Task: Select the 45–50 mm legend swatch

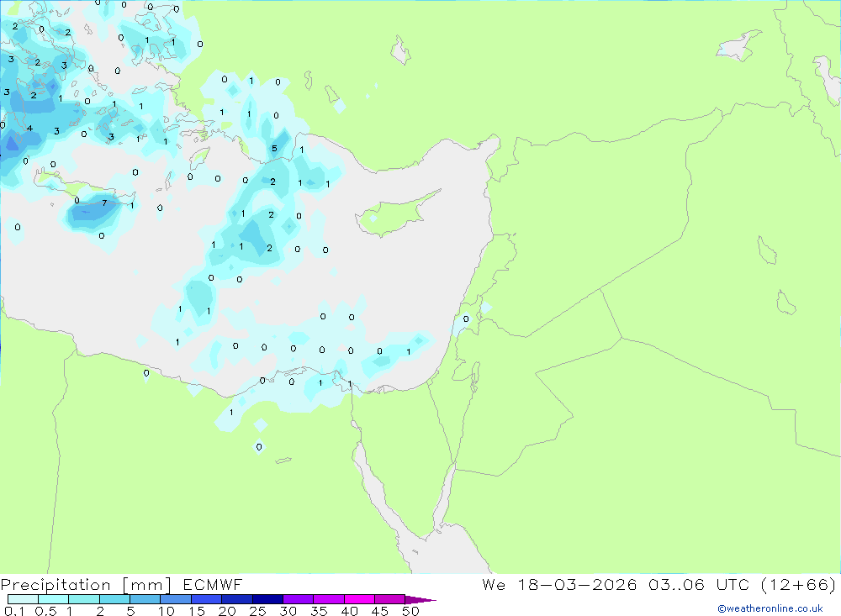Action: click(390, 599)
